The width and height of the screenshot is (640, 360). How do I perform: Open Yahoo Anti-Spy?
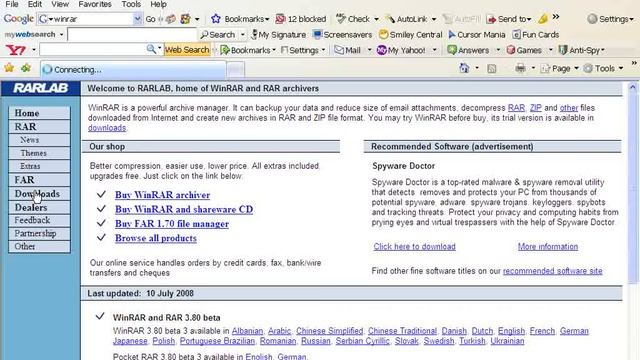[581, 50]
